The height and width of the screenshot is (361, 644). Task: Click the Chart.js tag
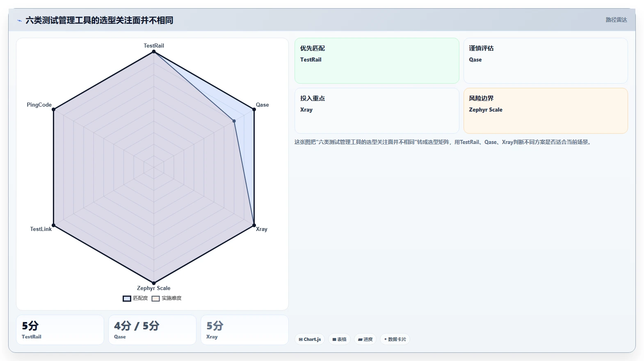310,339
